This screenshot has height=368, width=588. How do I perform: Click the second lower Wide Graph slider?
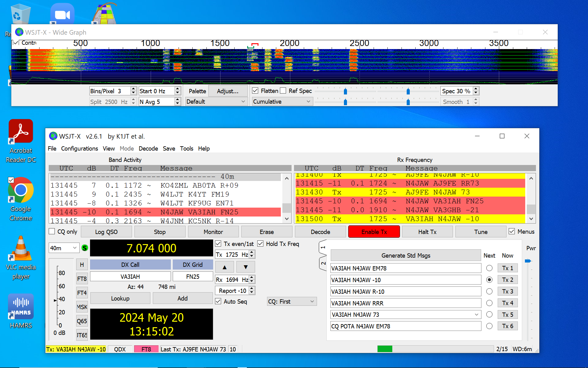point(408,102)
